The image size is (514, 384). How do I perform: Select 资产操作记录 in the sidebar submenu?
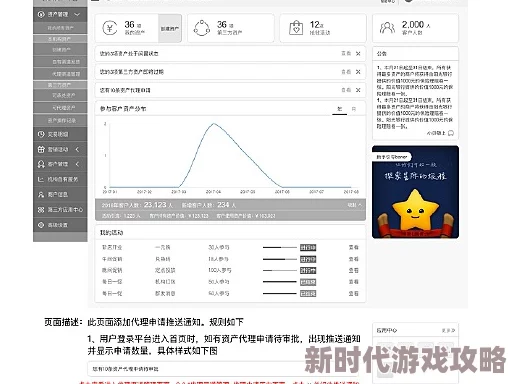point(62,120)
